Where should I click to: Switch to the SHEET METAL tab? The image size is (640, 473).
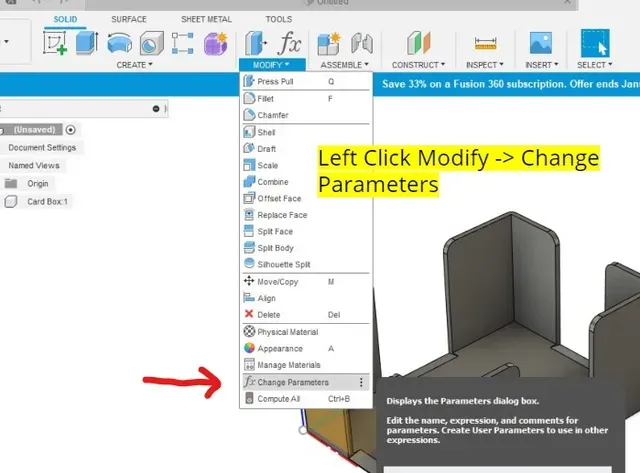(206, 19)
